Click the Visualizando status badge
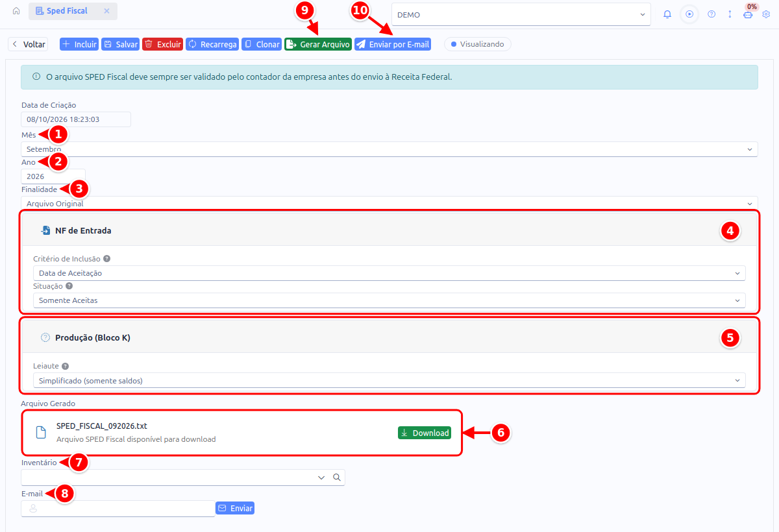This screenshot has width=779, height=532. pos(478,44)
